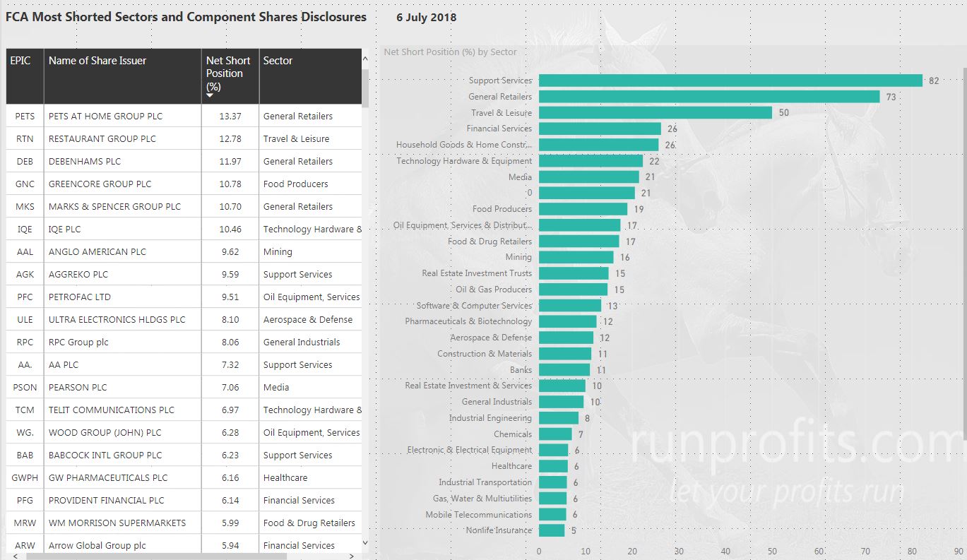Click the 12.78 net short value
This screenshot has height=560, width=967.
click(x=230, y=138)
